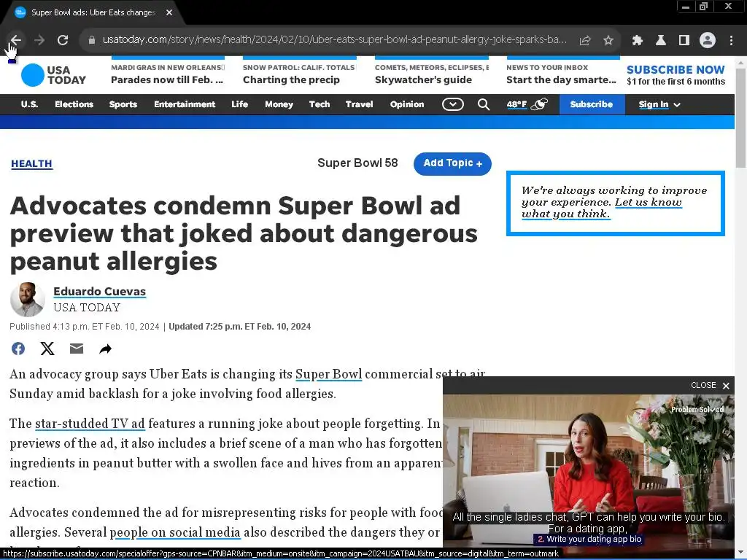Click the Let us know what you think link
747x560 pixels.
602,208
